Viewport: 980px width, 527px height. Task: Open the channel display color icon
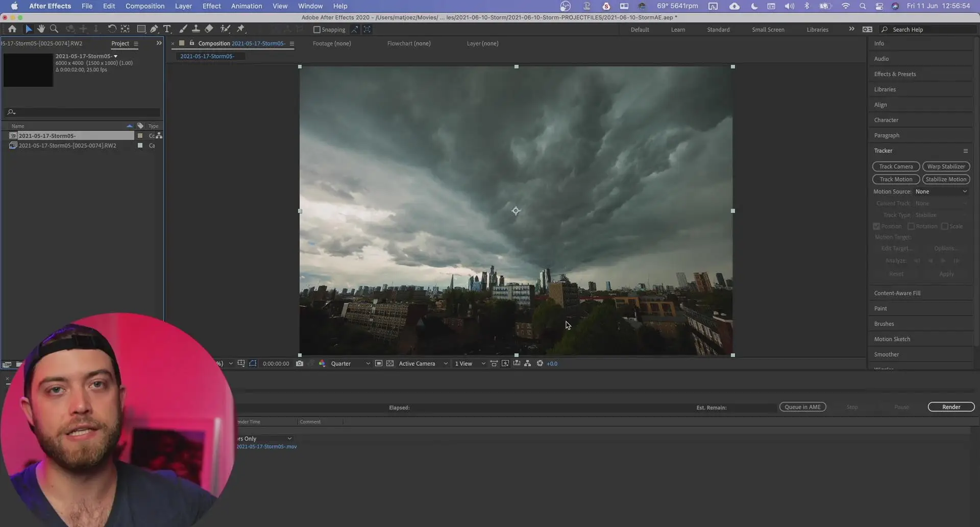[322, 364]
